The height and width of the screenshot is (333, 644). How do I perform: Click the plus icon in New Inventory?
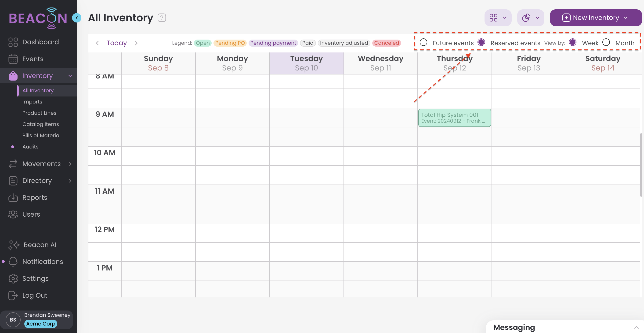[566, 18]
